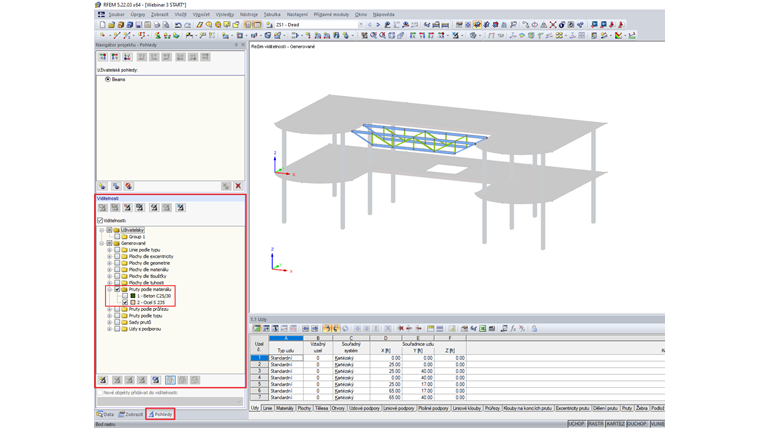
Task: Select row 1 Standardní cell in table
Action: coord(286,358)
